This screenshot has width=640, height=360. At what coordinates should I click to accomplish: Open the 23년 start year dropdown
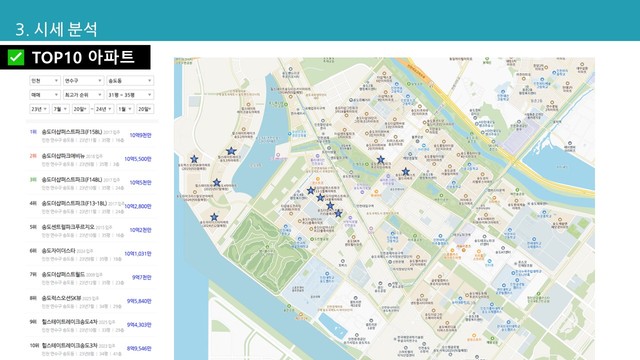pos(39,109)
